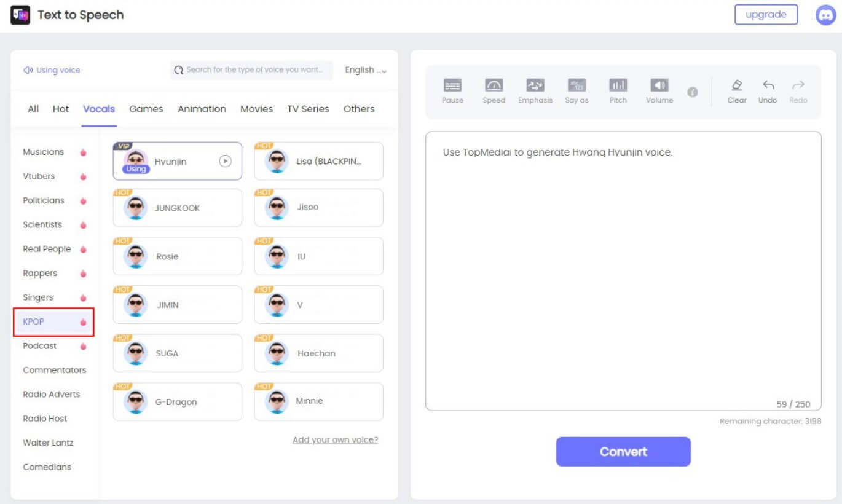Click the info icon beside Volume
This screenshot has height=504, width=842.
coord(693,92)
